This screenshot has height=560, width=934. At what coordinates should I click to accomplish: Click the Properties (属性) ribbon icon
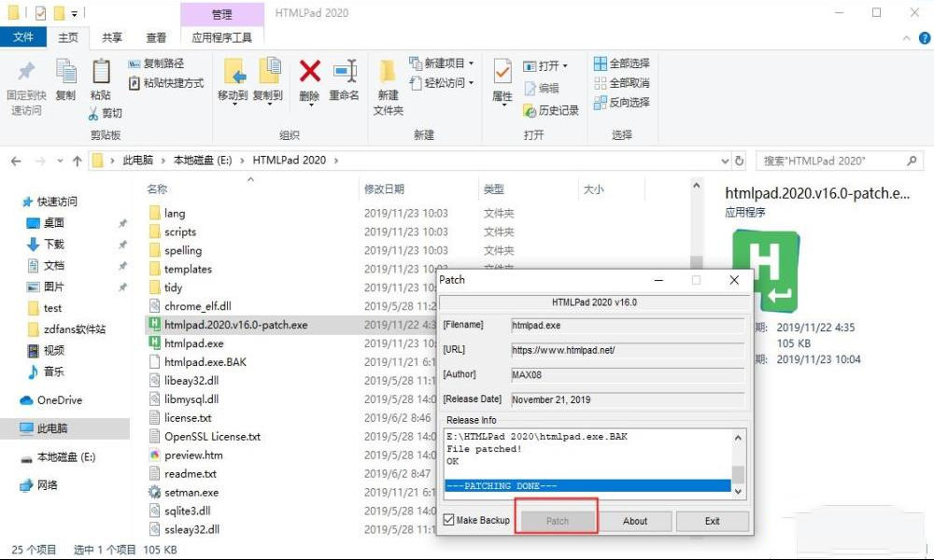[x=502, y=73]
